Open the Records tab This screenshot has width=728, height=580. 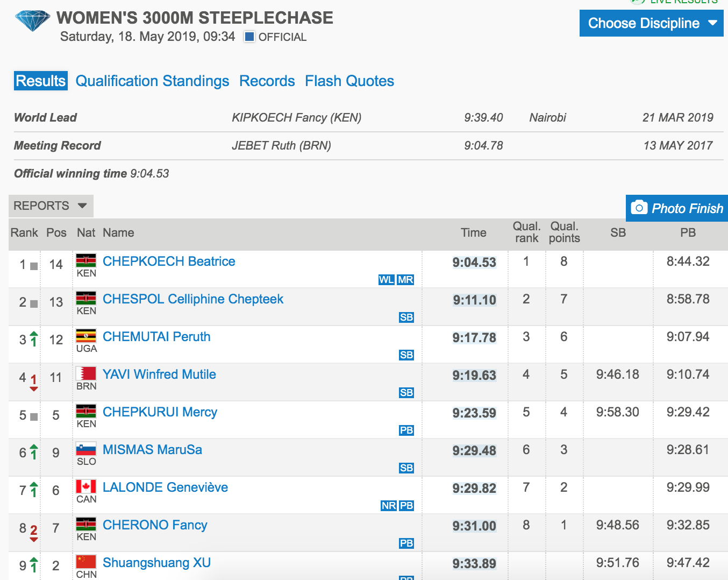tap(267, 81)
